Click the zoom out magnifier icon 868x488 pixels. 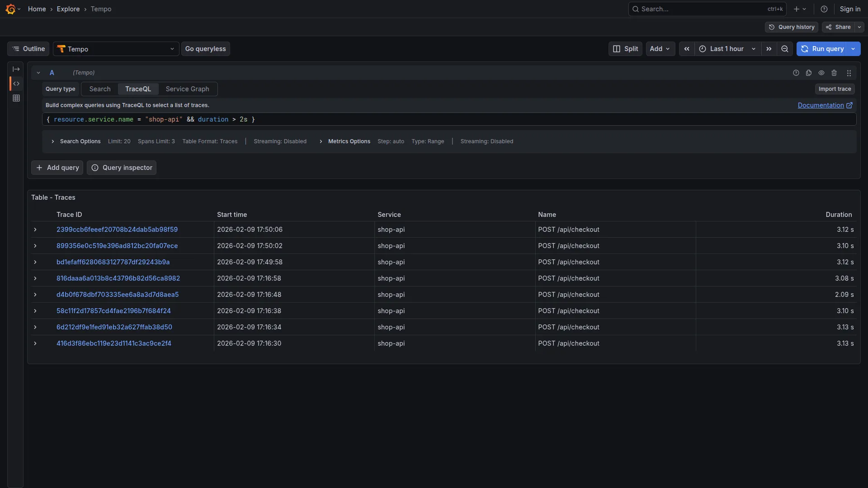785,49
